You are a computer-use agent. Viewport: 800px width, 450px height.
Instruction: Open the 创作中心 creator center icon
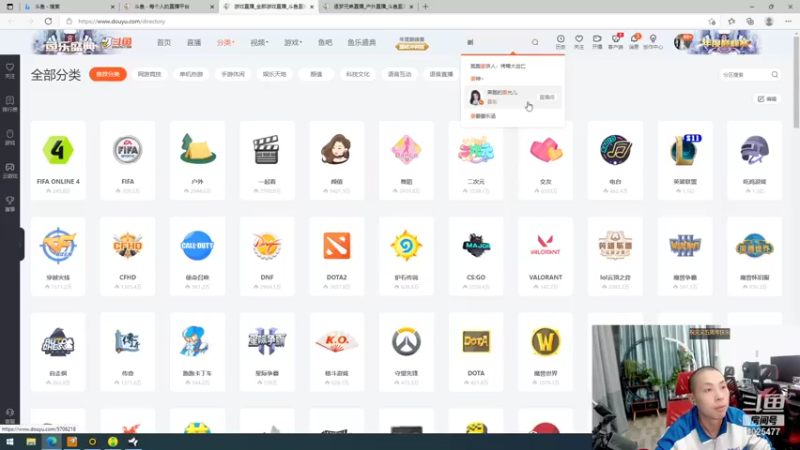[x=653, y=42]
